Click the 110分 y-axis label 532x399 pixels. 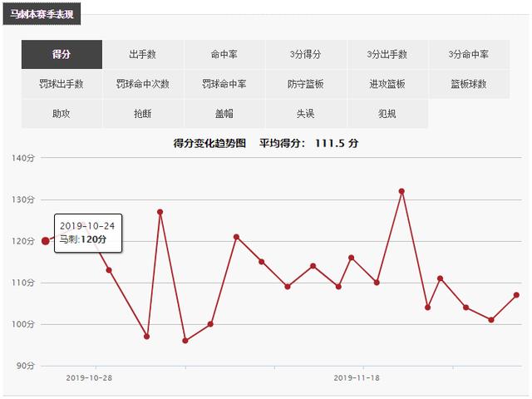(x=23, y=283)
